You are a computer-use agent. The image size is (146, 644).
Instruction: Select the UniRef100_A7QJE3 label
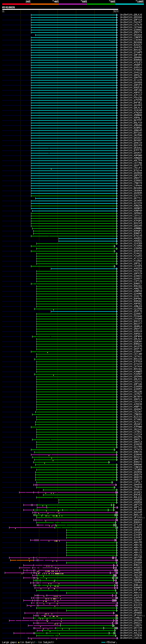point(131,63)
